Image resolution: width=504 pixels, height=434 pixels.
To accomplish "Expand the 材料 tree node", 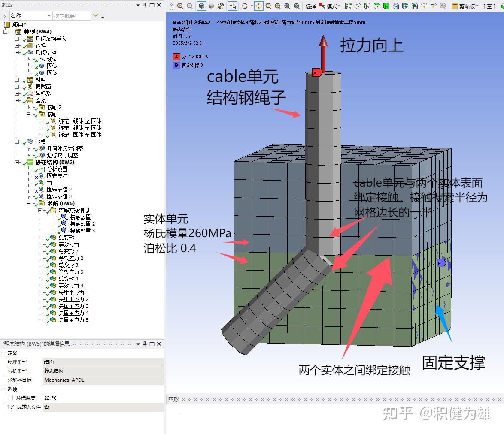I will [17, 80].
